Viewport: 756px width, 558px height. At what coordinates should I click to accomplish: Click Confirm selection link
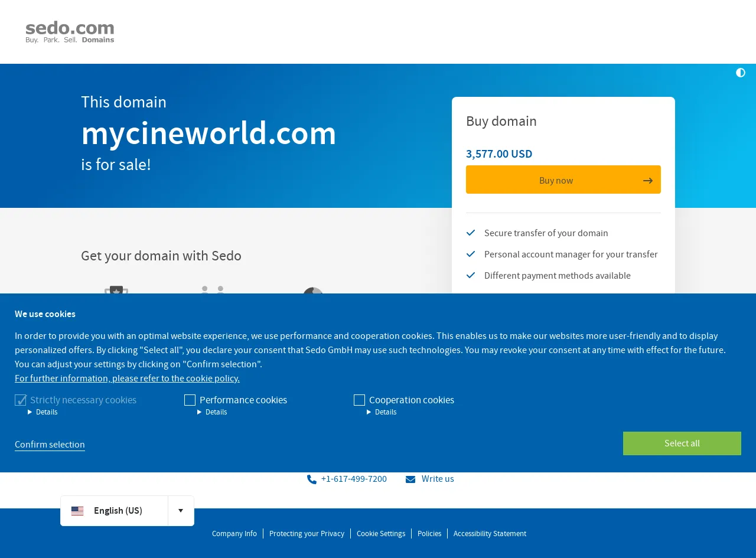pos(50,445)
